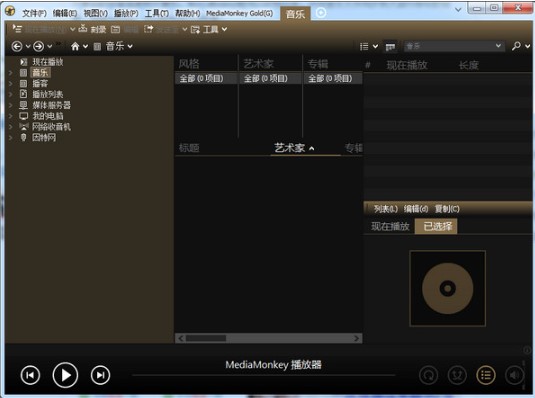Select the 音乐 tab at the top
This screenshot has height=398, width=535.
click(295, 14)
